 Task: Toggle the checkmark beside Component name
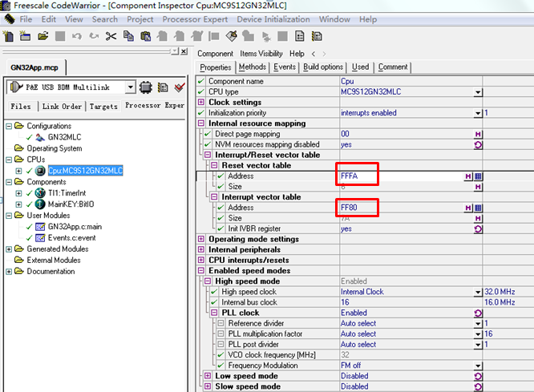point(201,82)
